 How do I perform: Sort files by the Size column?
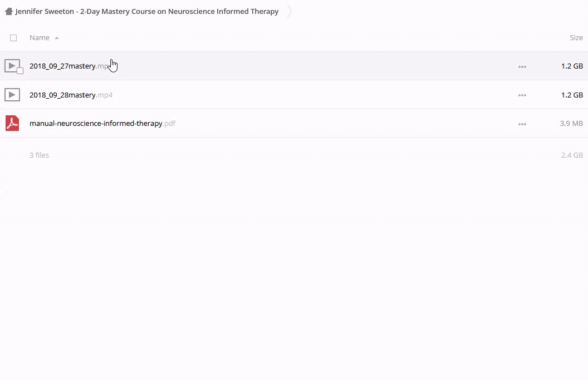click(x=576, y=38)
